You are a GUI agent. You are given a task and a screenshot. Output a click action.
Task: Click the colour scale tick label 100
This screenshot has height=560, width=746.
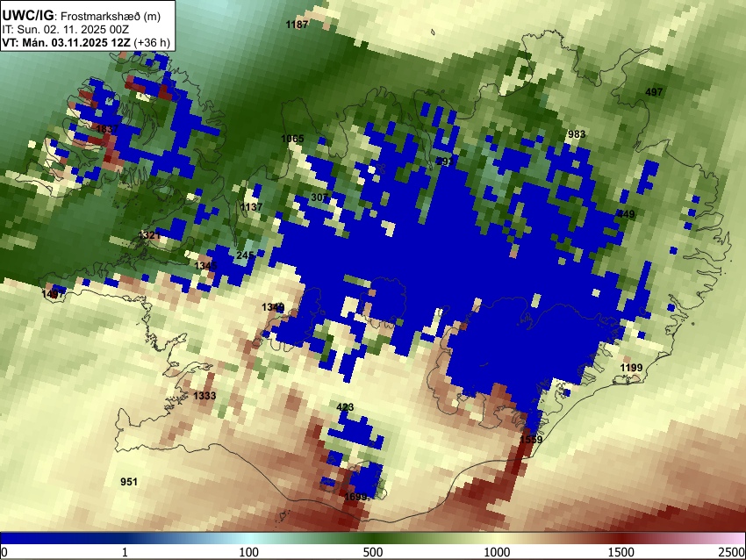[x=249, y=552]
